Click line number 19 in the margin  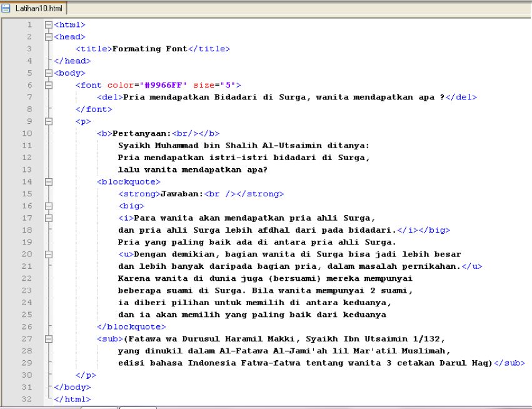[27, 242]
